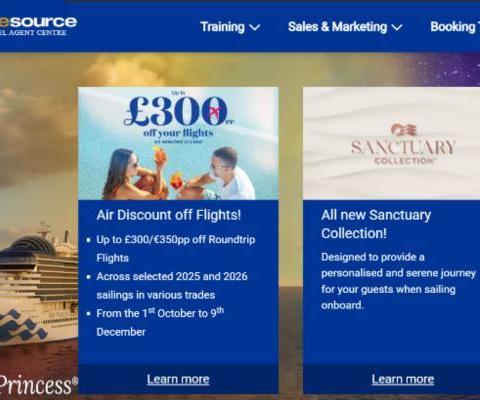
Task: Click the Sanctuary Collection banner image
Action: [x=391, y=144]
